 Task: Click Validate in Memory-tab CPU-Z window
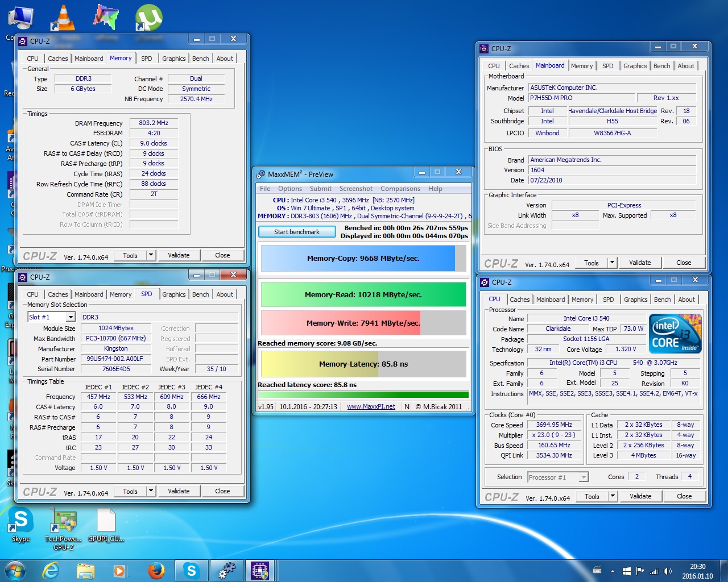coord(179,255)
